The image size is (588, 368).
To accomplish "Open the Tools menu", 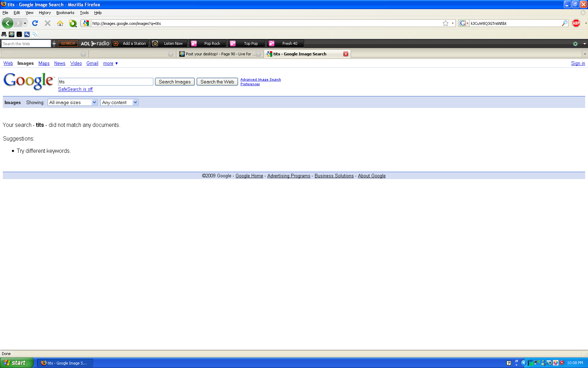I will (x=84, y=13).
